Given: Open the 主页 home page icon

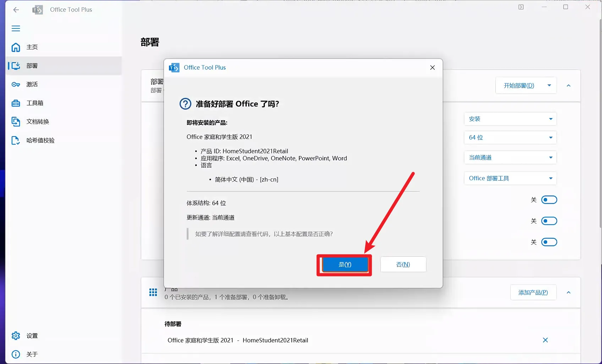Looking at the screenshot, I should tap(16, 47).
